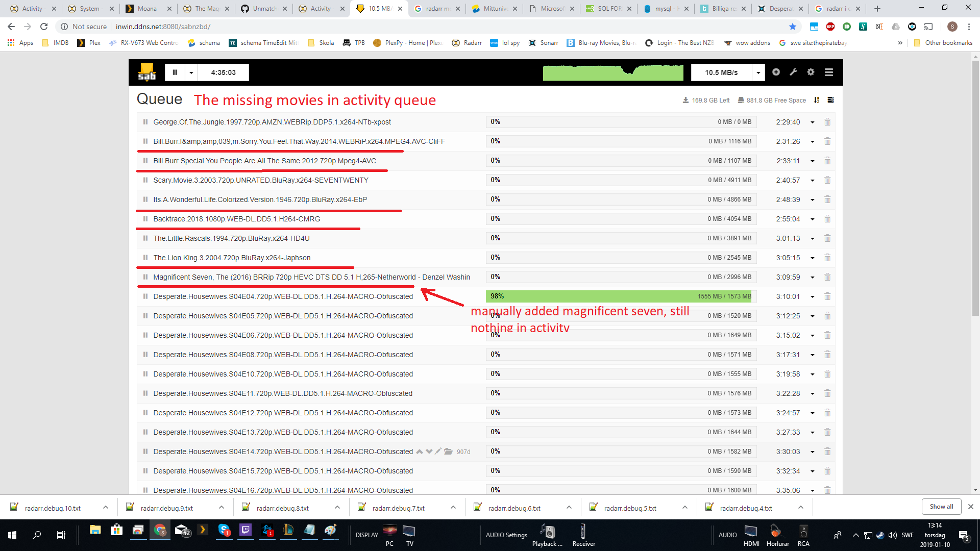Toggle pause on Scary.Movie.3 queue item
Viewport: 980px width, 551px height.
click(x=145, y=180)
